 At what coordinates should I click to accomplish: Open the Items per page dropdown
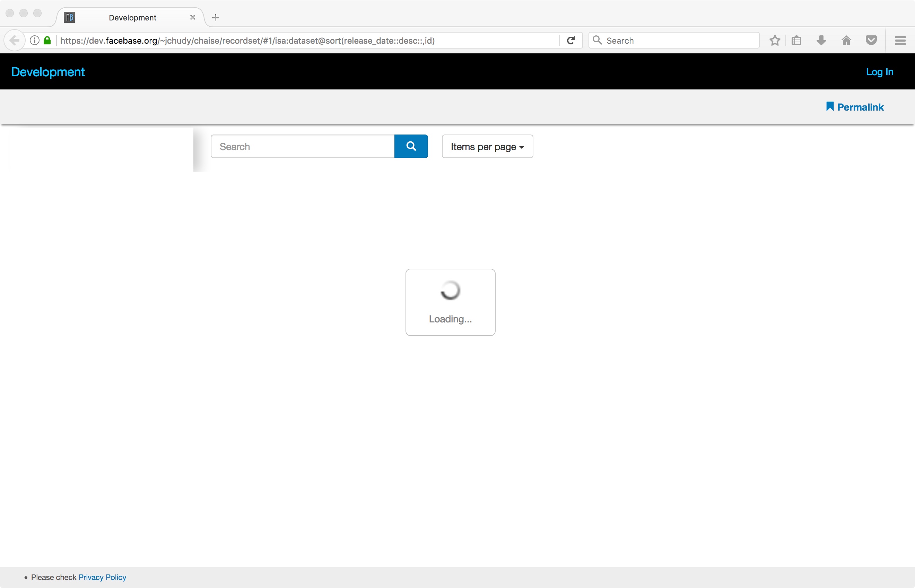(x=487, y=146)
